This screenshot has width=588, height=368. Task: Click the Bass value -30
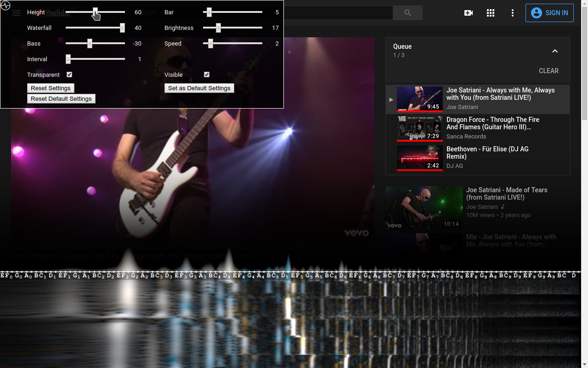pos(137,44)
